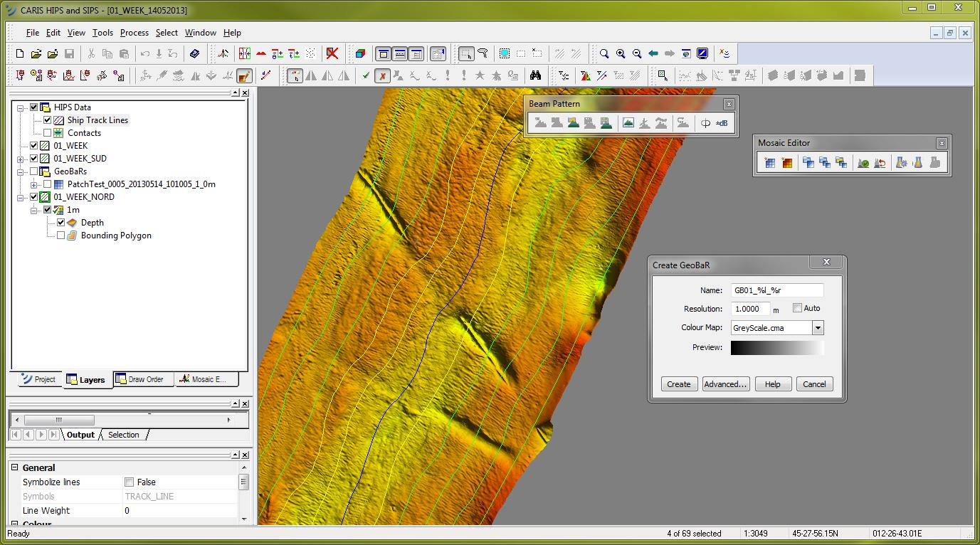980x545 pixels.
Task: Check the PatchTest_0005 layer checkbox
Action: 48,184
